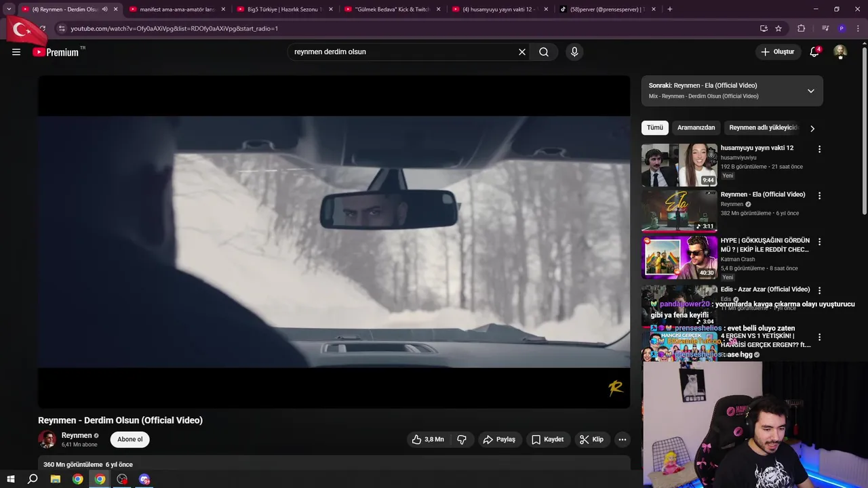Open Reynmen - Ela (Official Video) title
The image size is (868, 488).
pos(763,195)
